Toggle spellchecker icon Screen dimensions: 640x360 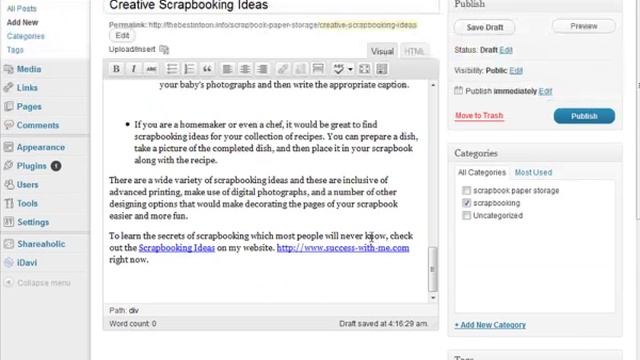coord(338,69)
